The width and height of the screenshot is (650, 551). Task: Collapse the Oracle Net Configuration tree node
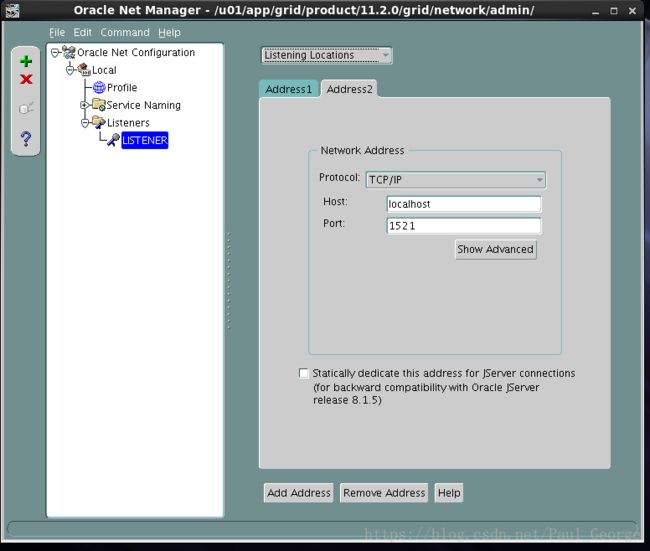pyautogui.click(x=55, y=53)
